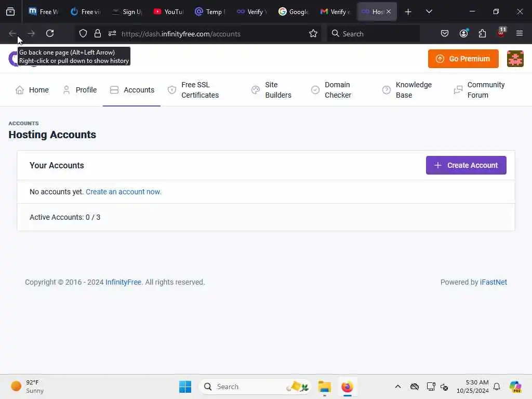The image size is (532, 399).
Task: Open Site Builders page
Action: pos(271,90)
